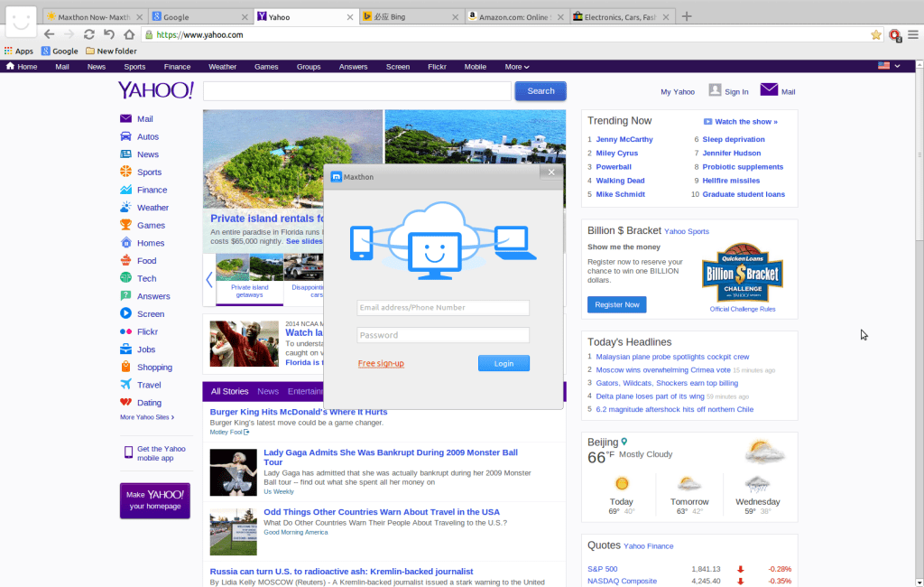Expand the More dropdown in Yahoo navbar
Image resolution: width=924 pixels, height=587 pixels.
point(517,67)
